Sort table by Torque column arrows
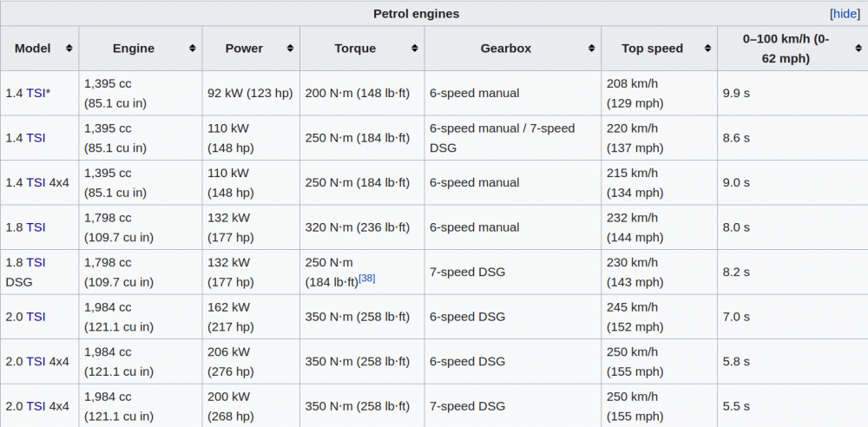This screenshot has width=868, height=427. [415, 49]
